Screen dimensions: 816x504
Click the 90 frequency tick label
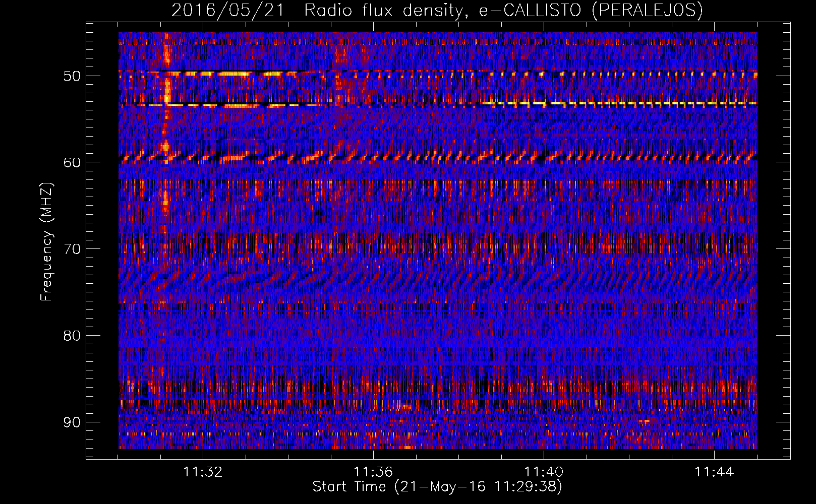point(72,422)
